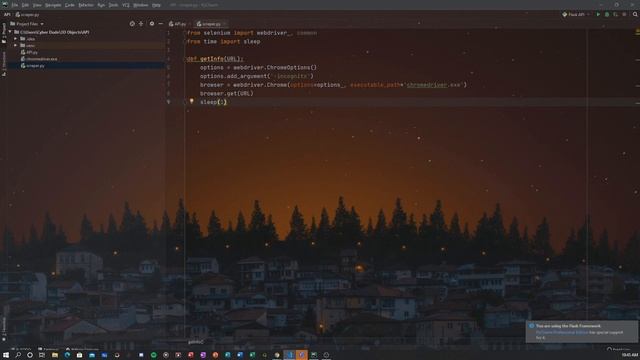The image size is (640, 360).
Task: Click the expand-all icon in project panel
Action: coord(141,24)
